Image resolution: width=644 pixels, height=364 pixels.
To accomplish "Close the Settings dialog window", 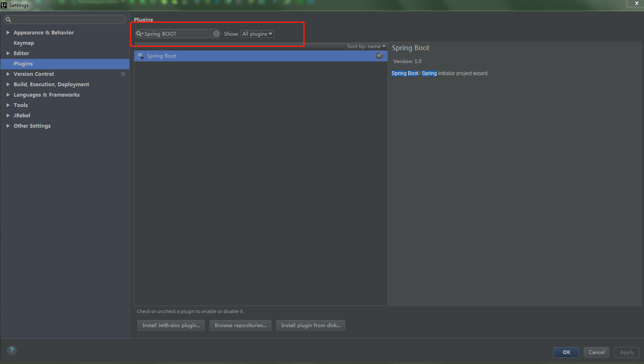I will click(637, 3).
